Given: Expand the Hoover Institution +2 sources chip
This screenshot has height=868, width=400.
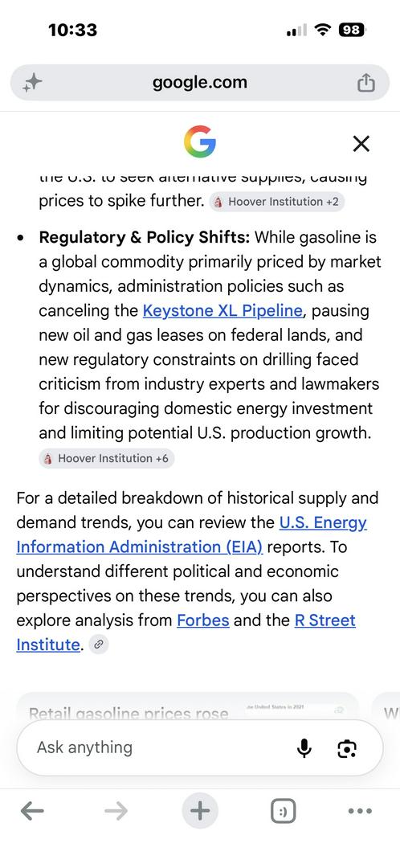Looking at the screenshot, I should coord(277,202).
